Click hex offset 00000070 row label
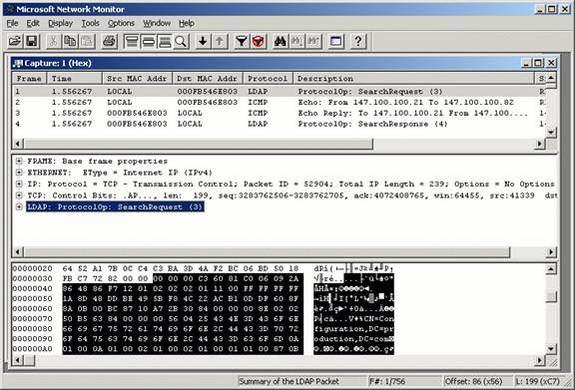 [x=32, y=319]
